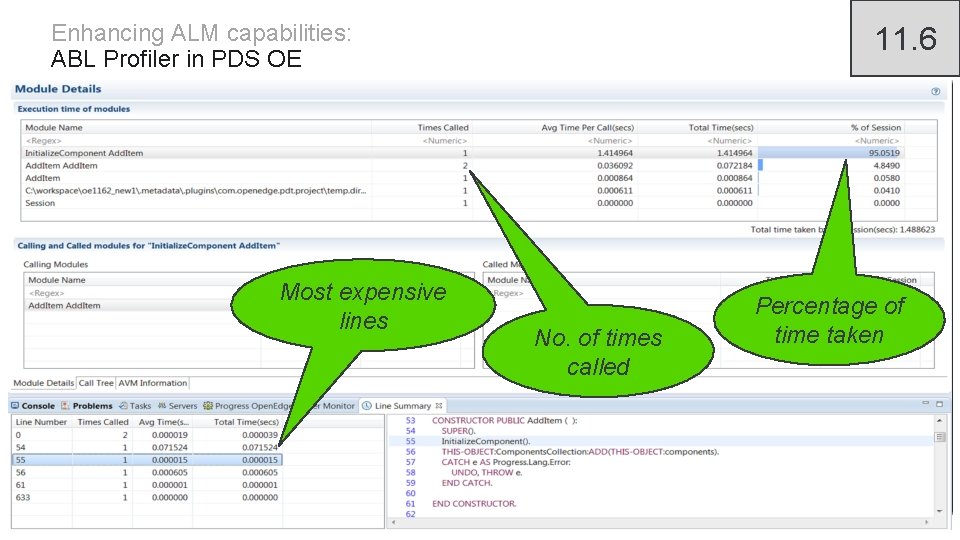Click the 4.8490 percent session bar

(760, 165)
